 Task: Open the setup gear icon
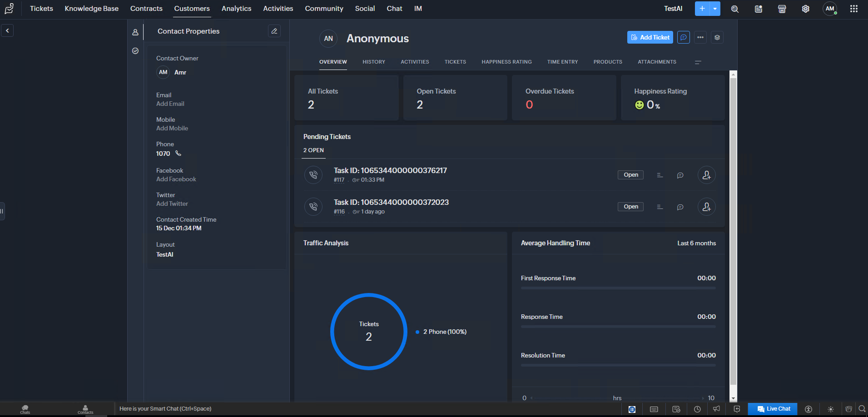pos(805,9)
